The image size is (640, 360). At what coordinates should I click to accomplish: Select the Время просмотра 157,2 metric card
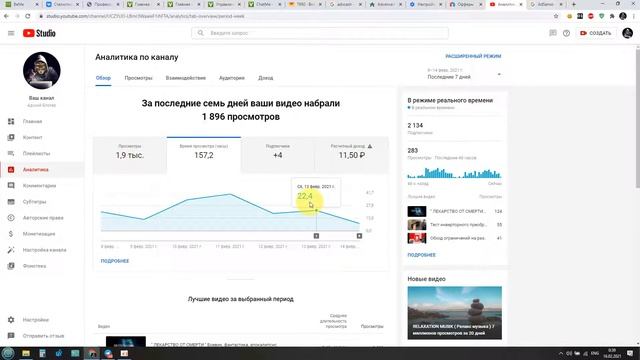click(x=204, y=155)
